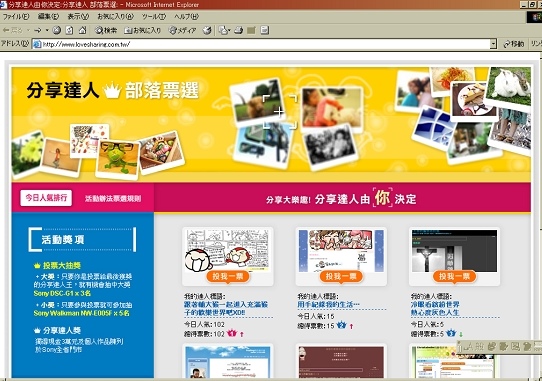Open the crucifix dark blog thumbnail
This screenshot has height=381, width=542.
click(454, 251)
